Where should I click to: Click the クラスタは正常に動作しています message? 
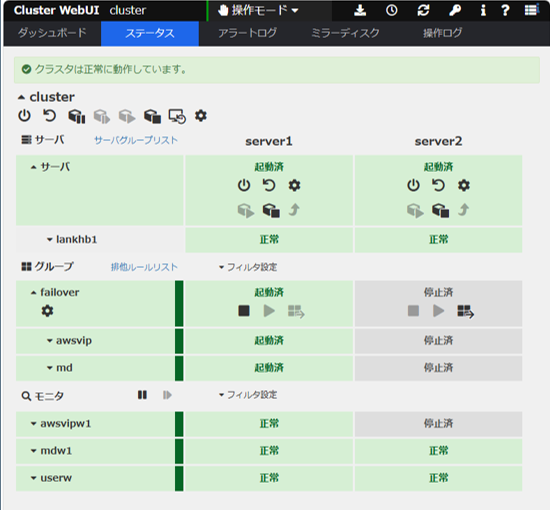(110, 69)
